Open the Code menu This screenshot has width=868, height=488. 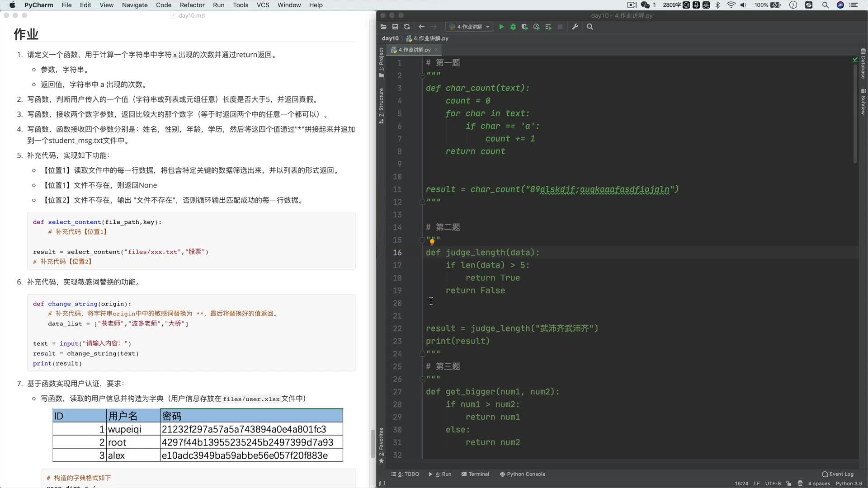(x=164, y=5)
